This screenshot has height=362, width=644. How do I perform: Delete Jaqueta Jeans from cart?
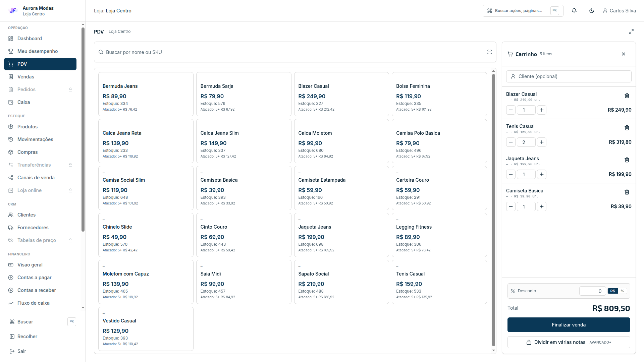pyautogui.click(x=627, y=160)
